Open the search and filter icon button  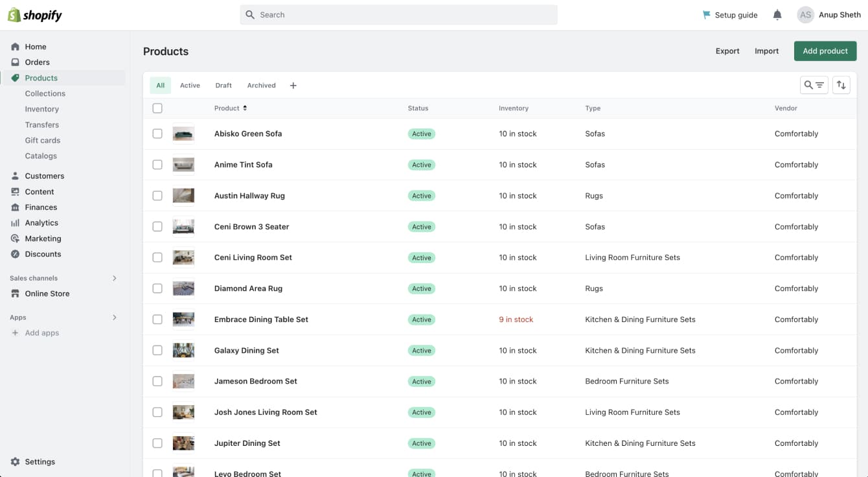pyautogui.click(x=814, y=85)
